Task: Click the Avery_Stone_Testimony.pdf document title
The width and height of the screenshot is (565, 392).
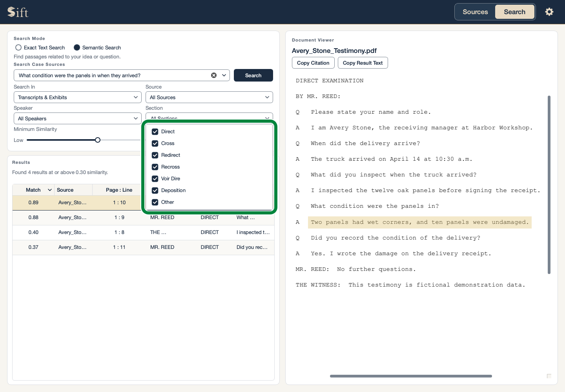Action: click(x=334, y=51)
